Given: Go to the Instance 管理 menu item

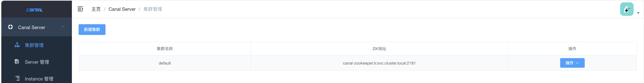Looking at the screenshot, I should pos(39,79).
